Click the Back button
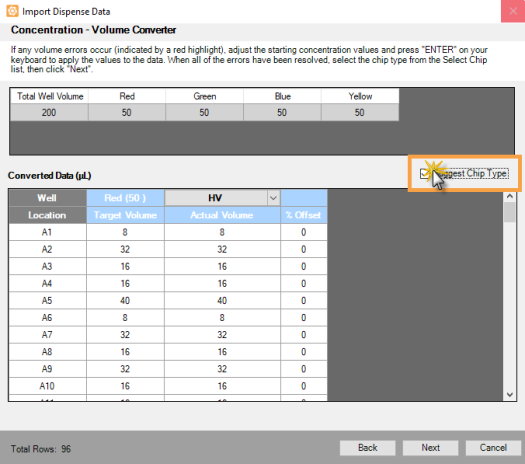525x464 pixels. [x=367, y=448]
